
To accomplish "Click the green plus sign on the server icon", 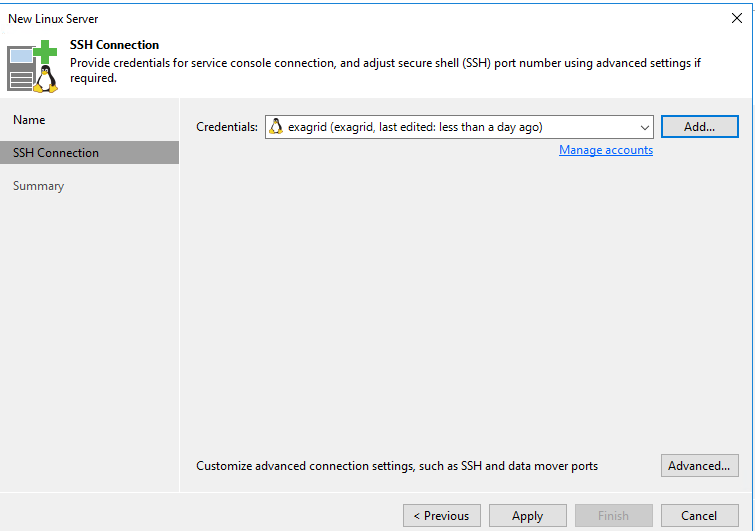I will [45, 52].
